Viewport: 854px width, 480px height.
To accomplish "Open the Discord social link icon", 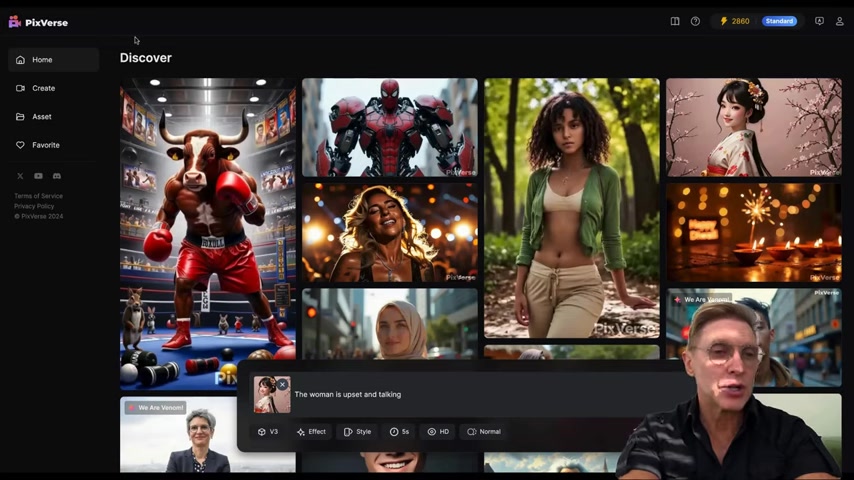I will [57, 176].
